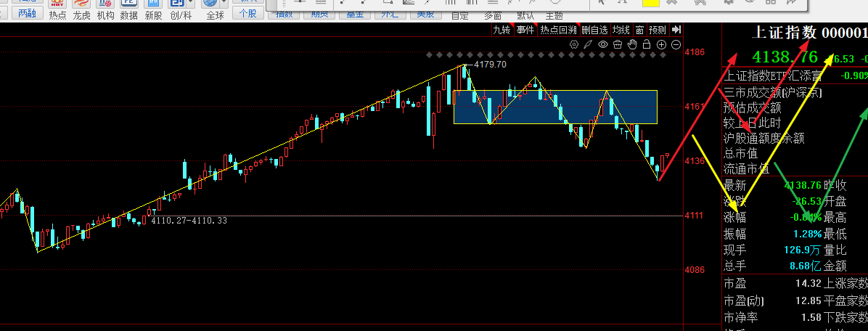Click the 流通市值 row label
Image resolution: width=868 pixels, height=331 pixels.
[746, 168]
